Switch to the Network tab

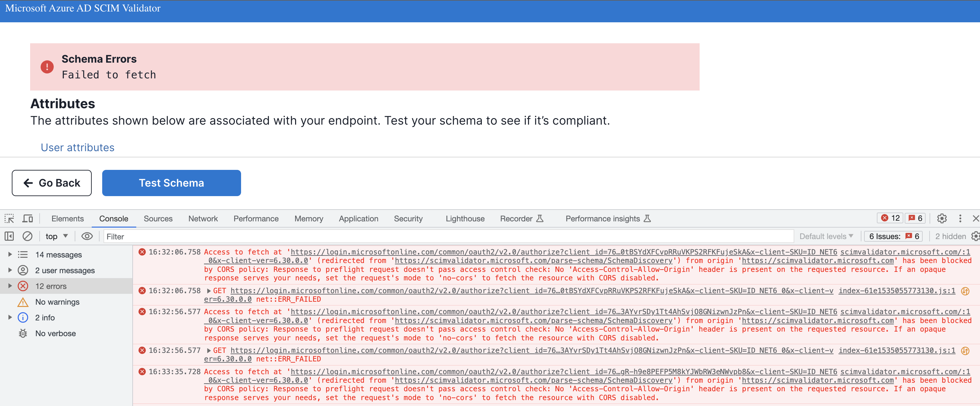(203, 219)
